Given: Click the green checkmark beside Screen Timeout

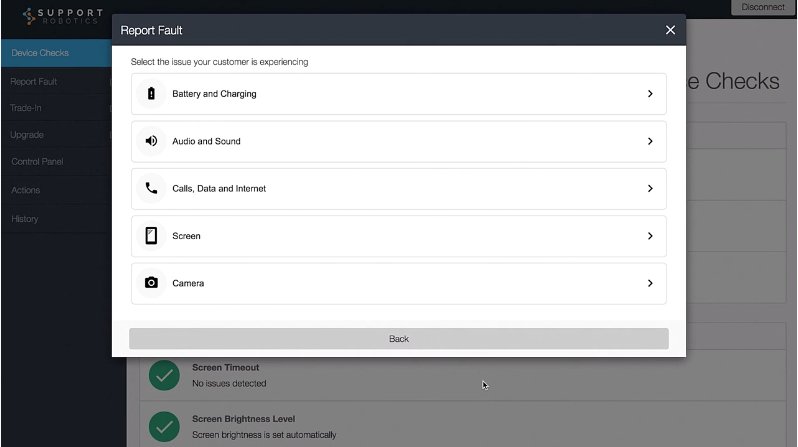Looking at the screenshot, I should (164, 375).
